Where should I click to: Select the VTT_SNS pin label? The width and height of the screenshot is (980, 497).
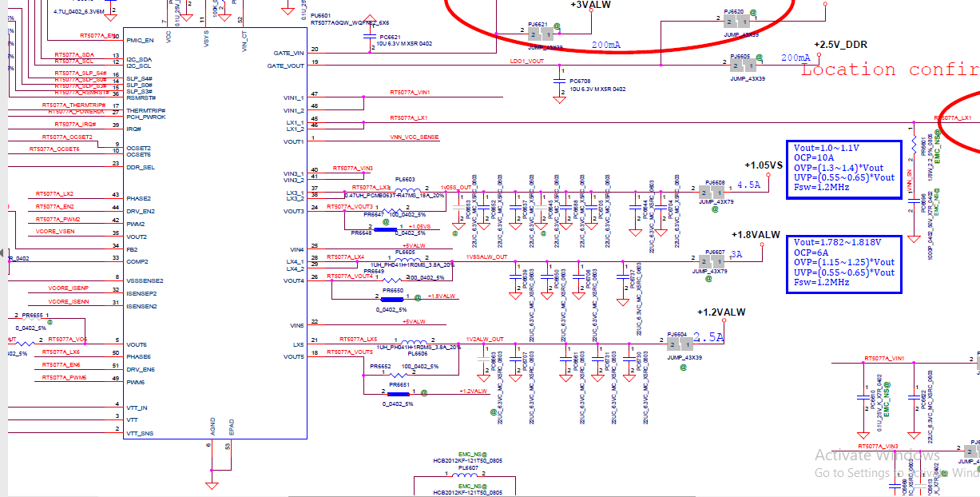139,433
